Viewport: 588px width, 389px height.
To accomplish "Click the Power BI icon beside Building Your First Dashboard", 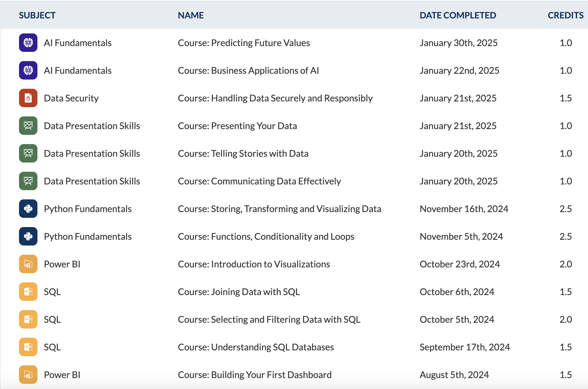I will [28, 375].
